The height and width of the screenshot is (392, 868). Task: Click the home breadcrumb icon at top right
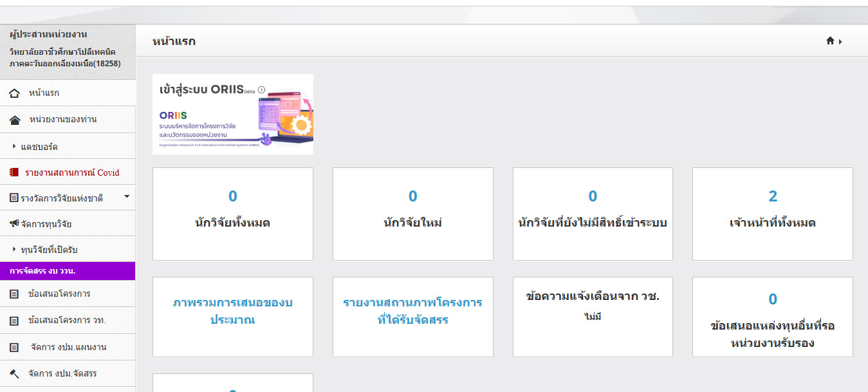point(830,41)
